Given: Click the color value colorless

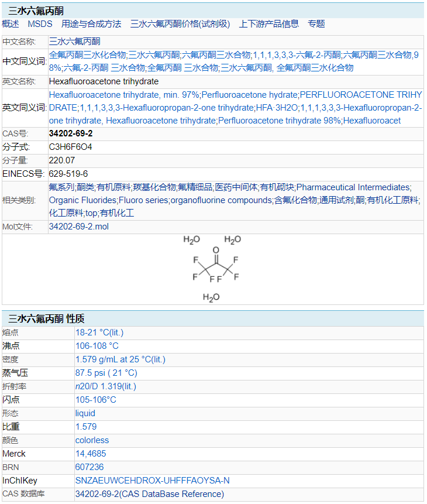Looking at the screenshot, I should click(x=92, y=440).
